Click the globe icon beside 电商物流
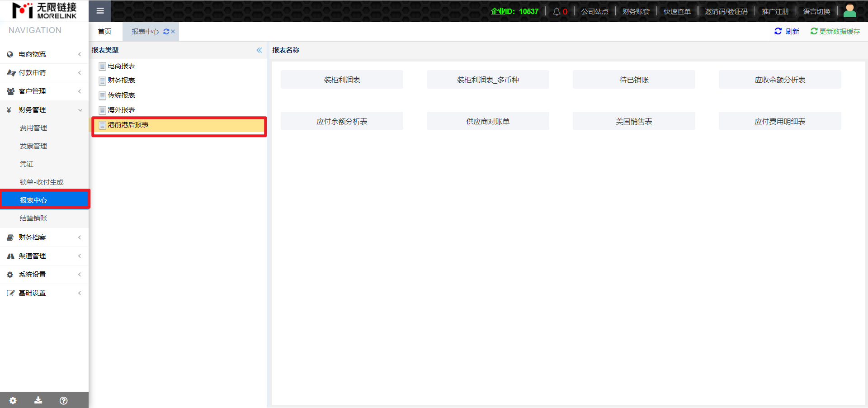 coord(10,54)
